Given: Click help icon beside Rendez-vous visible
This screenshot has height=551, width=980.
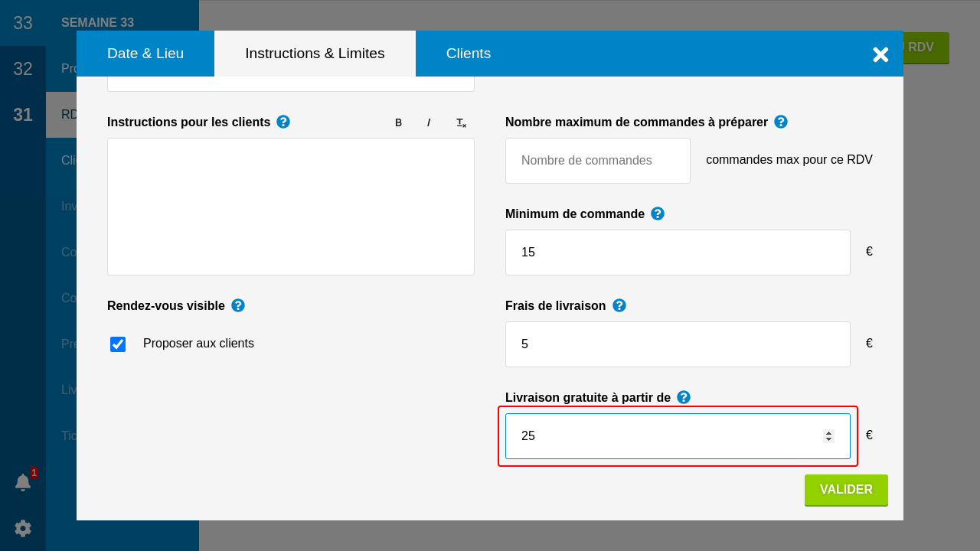Looking at the screenshot, I should click(238, 305).
